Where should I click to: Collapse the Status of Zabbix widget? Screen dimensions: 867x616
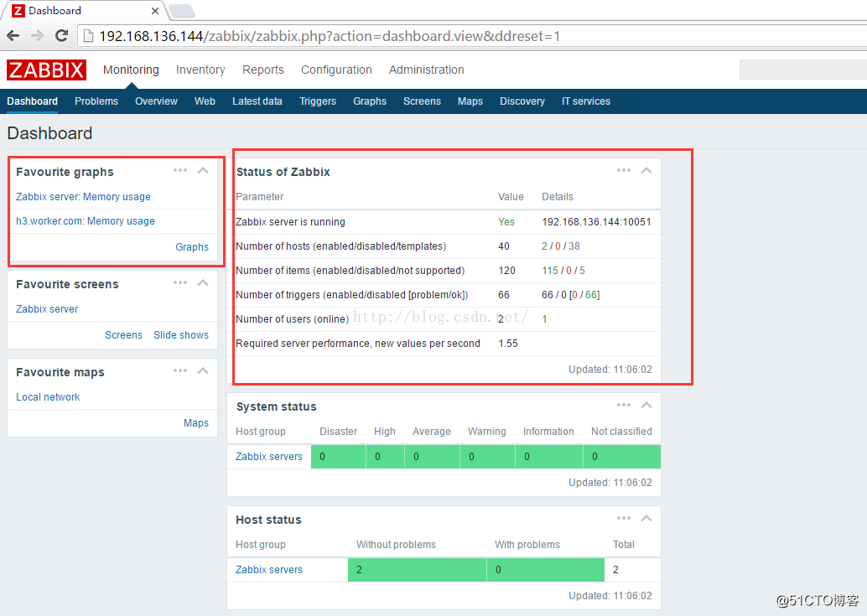pos(646,170)
